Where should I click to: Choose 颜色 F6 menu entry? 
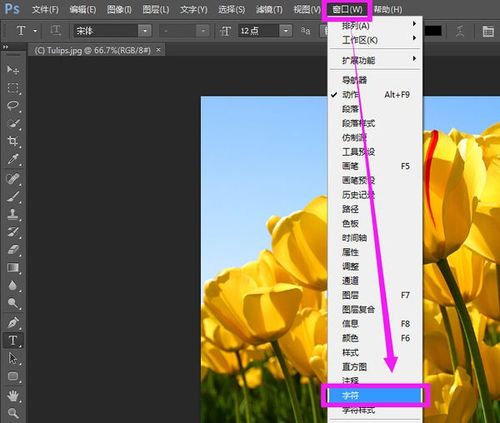click(x=376, y=338)
